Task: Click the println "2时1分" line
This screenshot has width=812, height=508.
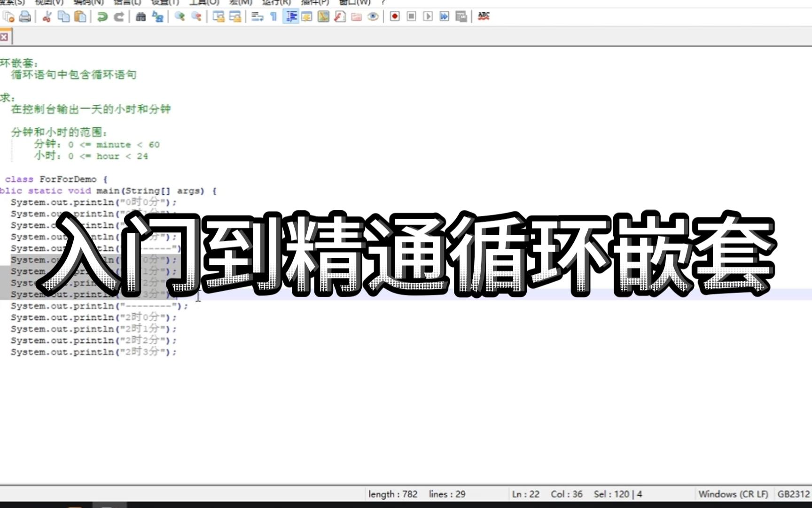Action: click(94, 329)
